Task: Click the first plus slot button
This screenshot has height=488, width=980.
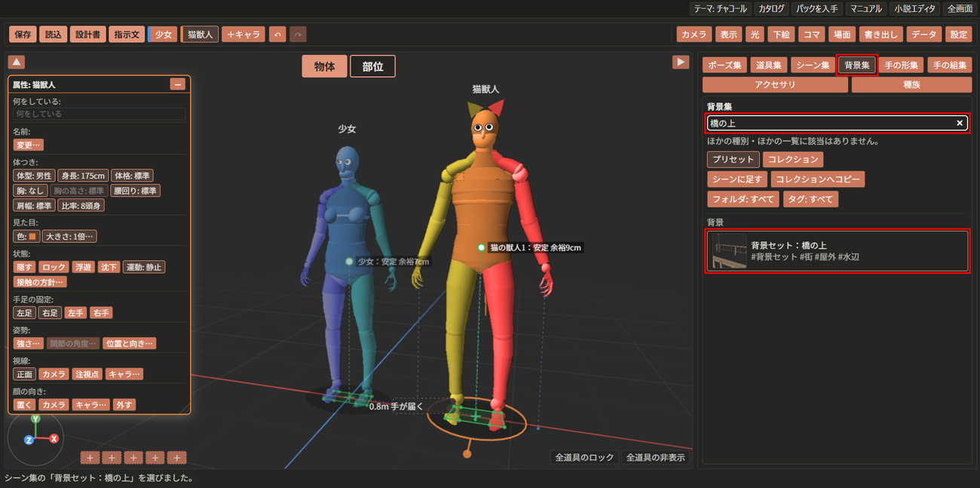Action: pos(90,457)
